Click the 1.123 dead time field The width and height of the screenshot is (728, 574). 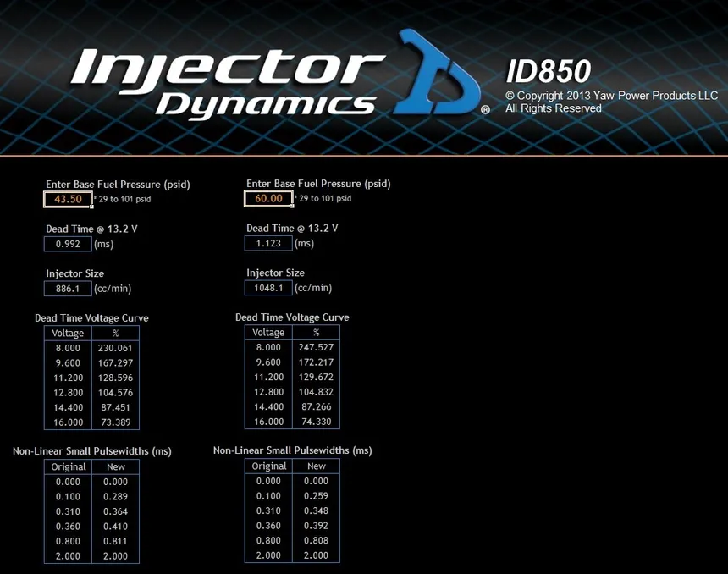click(268, 243)
